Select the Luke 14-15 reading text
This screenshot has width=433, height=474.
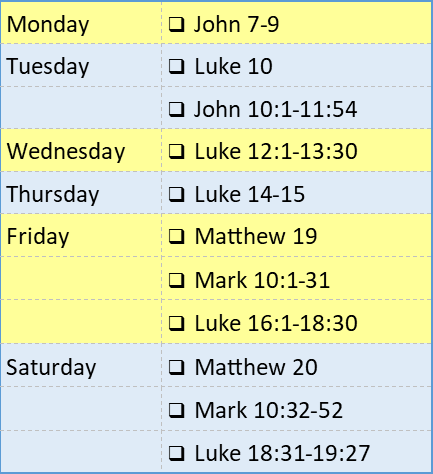pos(250,194)
